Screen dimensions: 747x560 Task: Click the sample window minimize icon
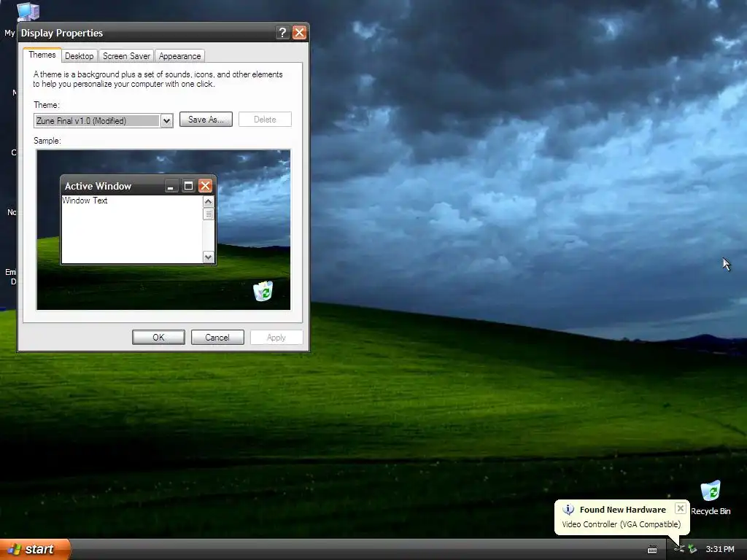pyautogui.click(x=171, y=186)
